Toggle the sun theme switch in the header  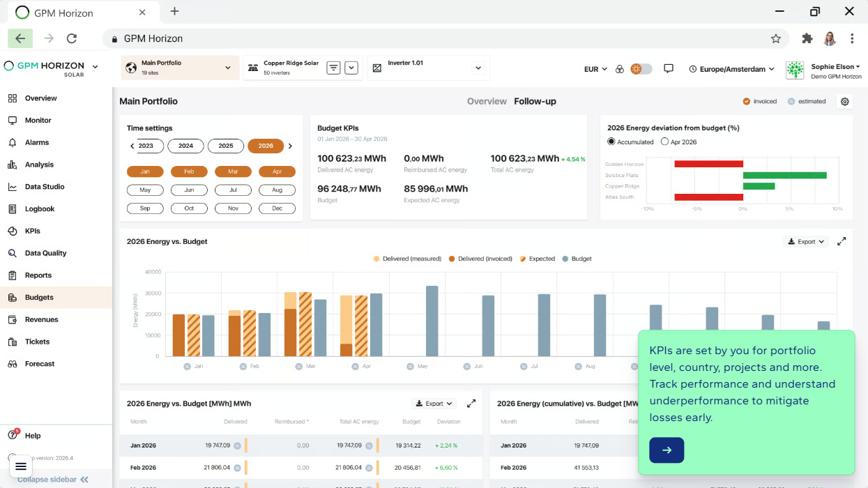641,68
